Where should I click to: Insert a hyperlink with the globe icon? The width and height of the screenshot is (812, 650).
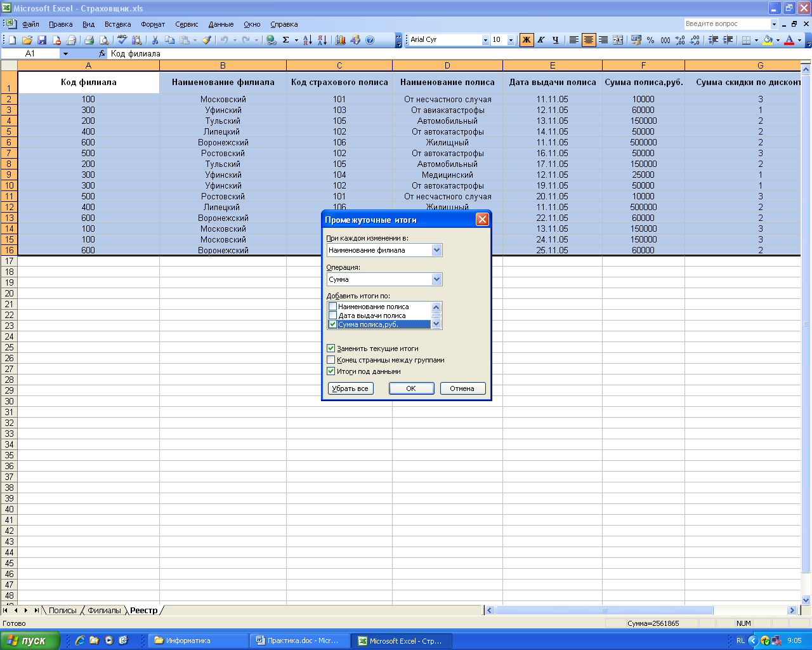pos(272,40)
